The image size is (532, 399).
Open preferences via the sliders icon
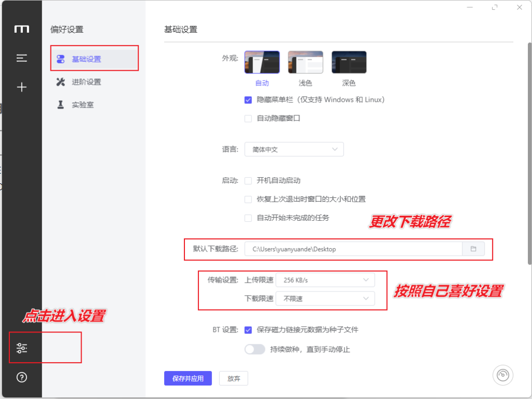click(x=21, y=348)
